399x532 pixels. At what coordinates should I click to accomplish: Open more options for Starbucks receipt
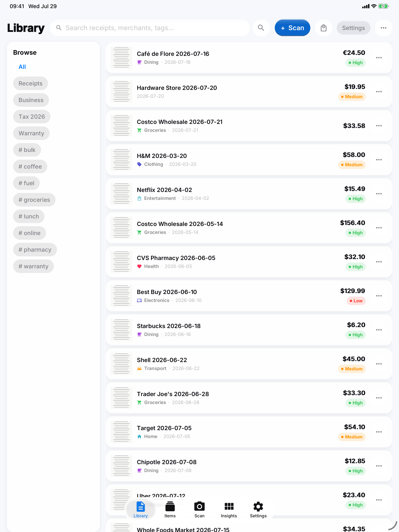click(x=379, y=330)
